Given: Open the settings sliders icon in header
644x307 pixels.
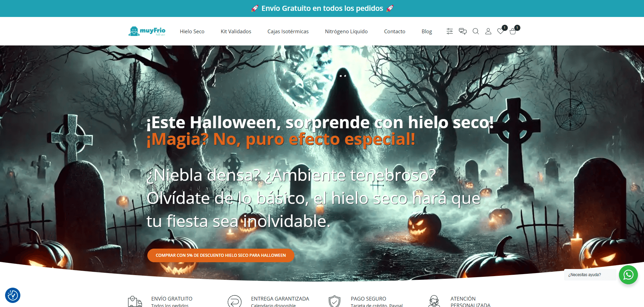Looking at the screenshot, I should [450, 31].
